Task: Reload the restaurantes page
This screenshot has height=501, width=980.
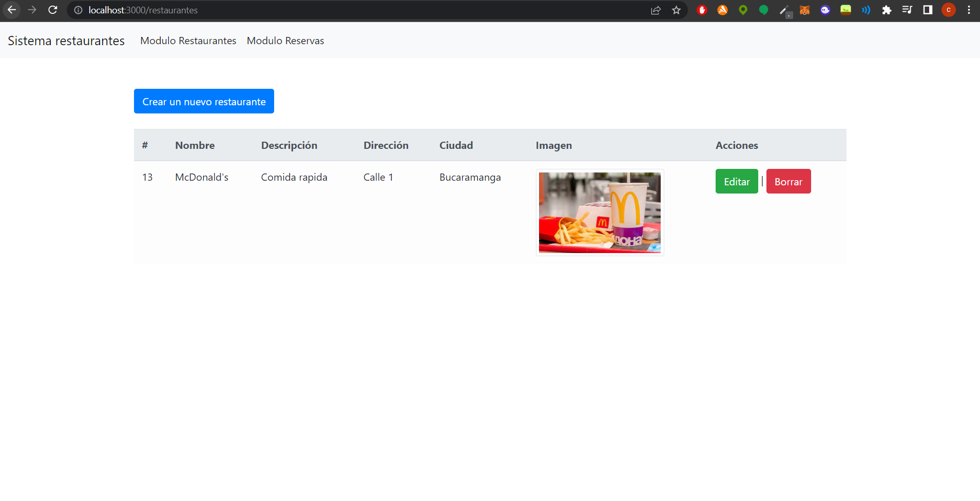Action: tap(52, 10)
